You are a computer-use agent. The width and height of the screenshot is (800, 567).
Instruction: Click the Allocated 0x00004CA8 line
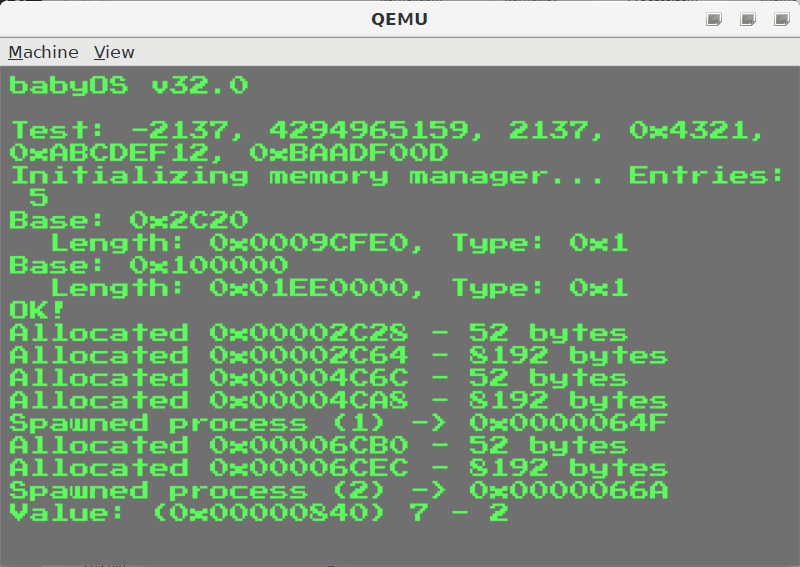click(x=338, y=401)
